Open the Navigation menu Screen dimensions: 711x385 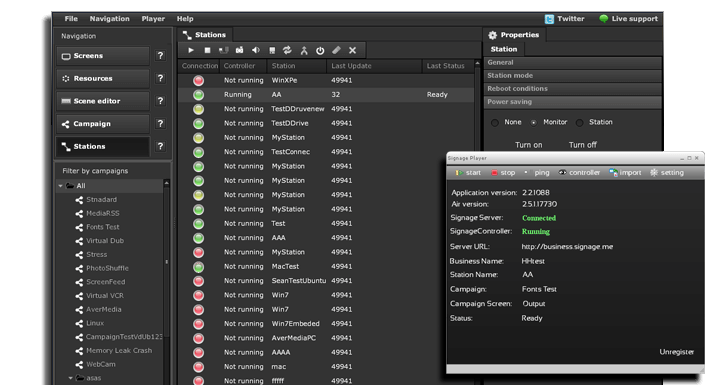coord(109,19)
